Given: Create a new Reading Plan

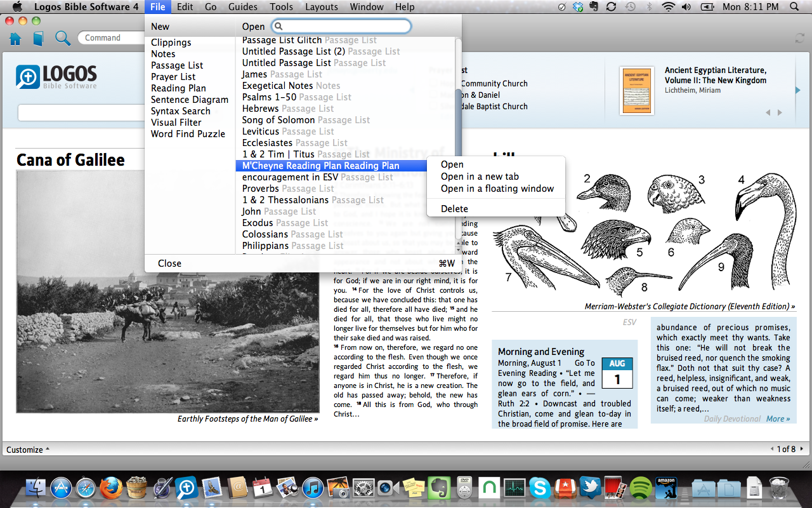Looking at the screenshot, I should pos(178,88).
